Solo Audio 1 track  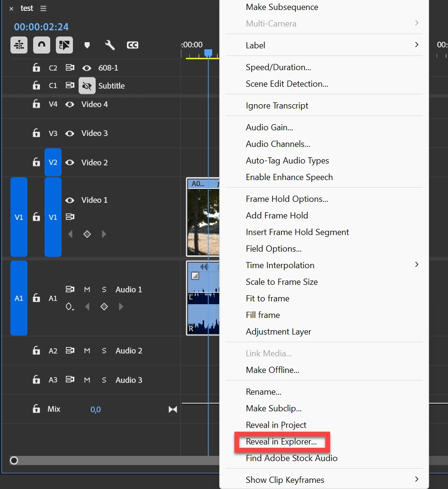coord(104,290)
